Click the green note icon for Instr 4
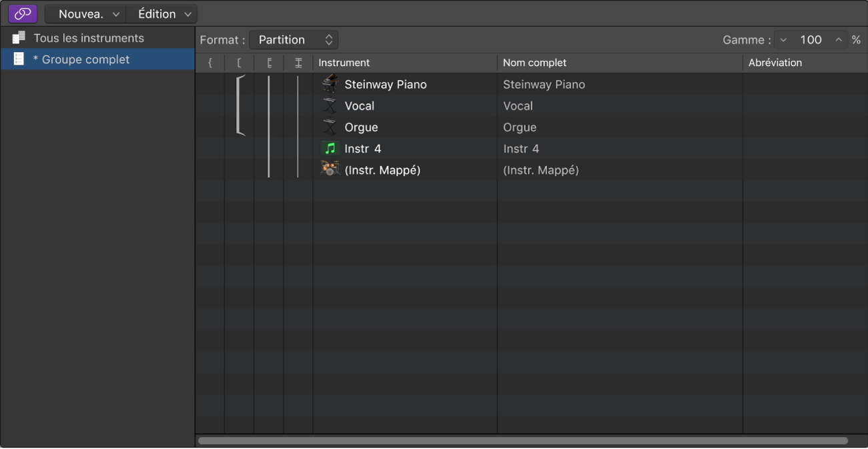Viewport: 868px width, 449px height. tap(330, 148)
